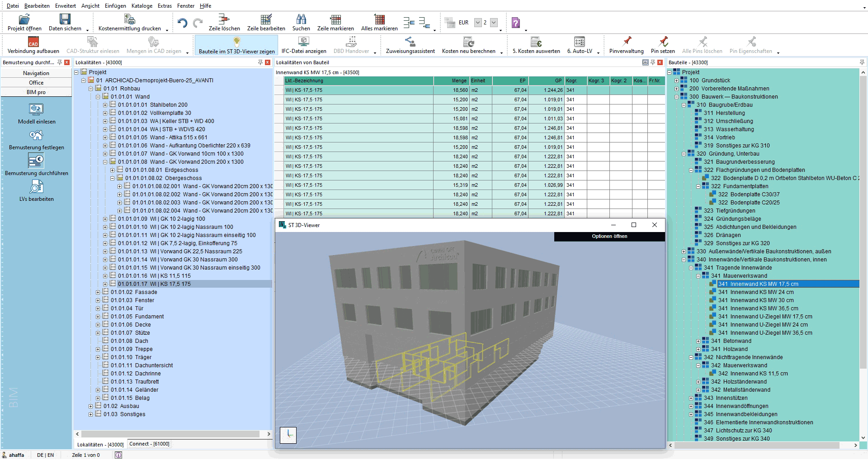Viewport: 868px width, 460px height.
Task: Click the Zeile löschen toolbar icon
Action: tap(224, 19)
